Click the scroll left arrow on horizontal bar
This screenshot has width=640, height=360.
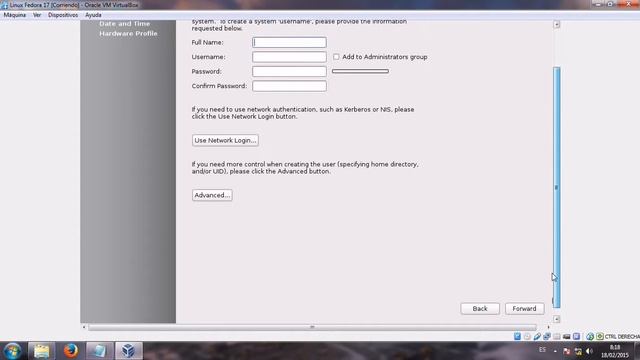click(84, 327)
